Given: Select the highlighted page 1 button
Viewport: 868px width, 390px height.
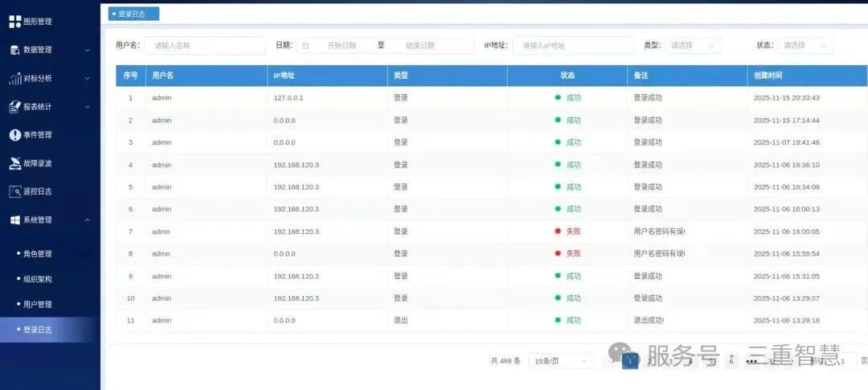Looking at the screenshot, I should pos(631,361).
